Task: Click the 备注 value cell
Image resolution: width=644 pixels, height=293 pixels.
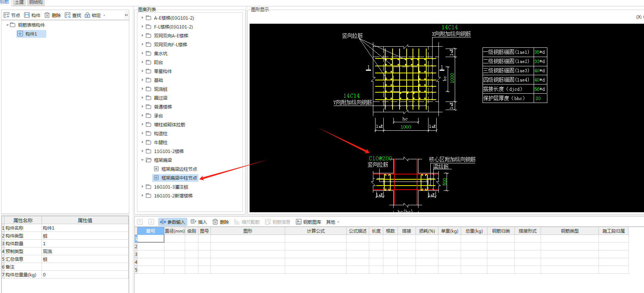Action: pyautogui.click(x=85, y=267)
